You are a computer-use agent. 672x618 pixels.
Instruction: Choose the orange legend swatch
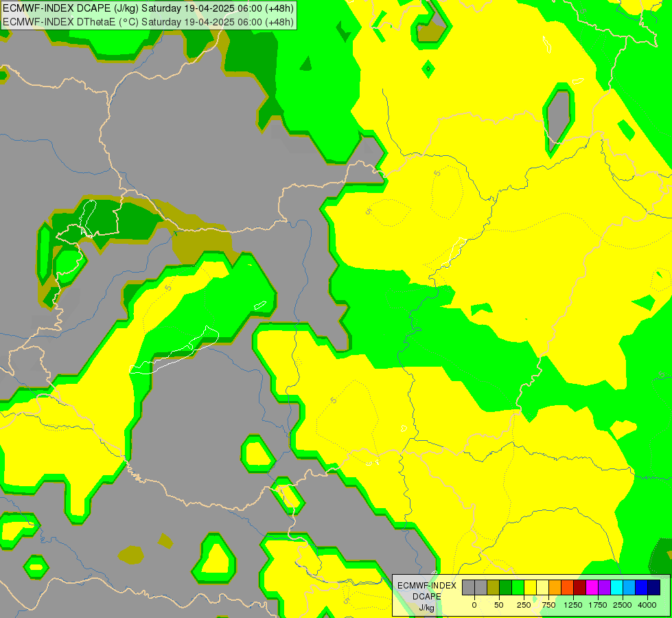pyautogui.click(x=555, y=588)
